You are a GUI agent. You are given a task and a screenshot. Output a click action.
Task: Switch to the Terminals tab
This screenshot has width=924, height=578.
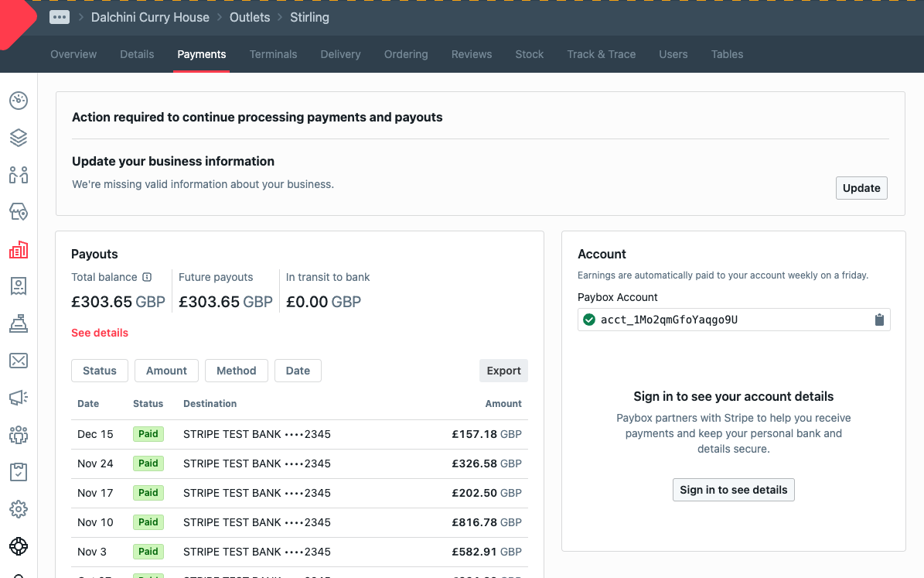[x=273, y=54]
